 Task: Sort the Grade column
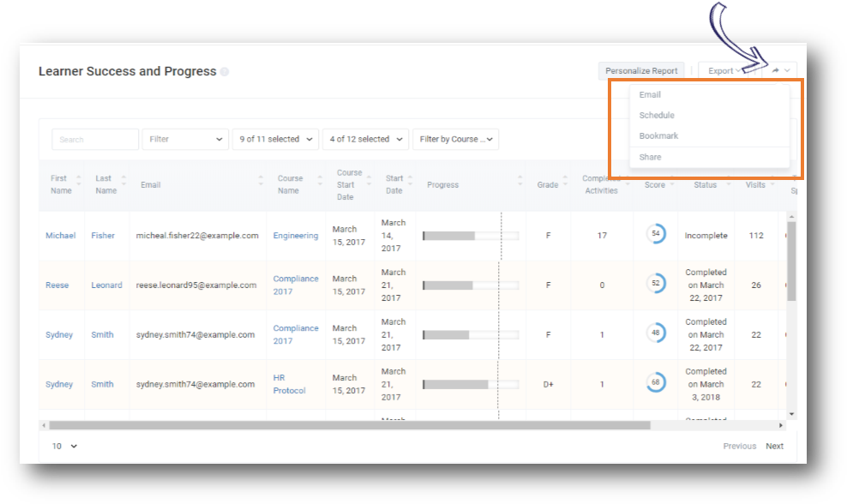565,181
